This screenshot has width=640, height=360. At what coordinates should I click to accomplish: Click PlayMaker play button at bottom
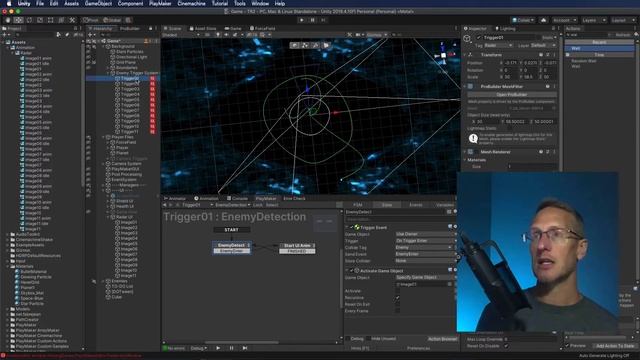click(218, 348)
